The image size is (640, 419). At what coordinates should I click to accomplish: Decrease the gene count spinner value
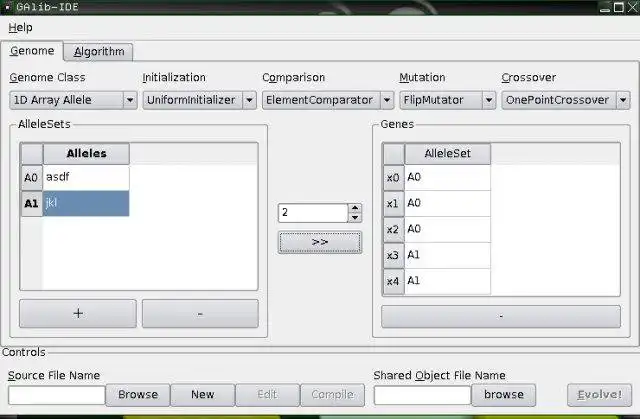pos(355,218)
